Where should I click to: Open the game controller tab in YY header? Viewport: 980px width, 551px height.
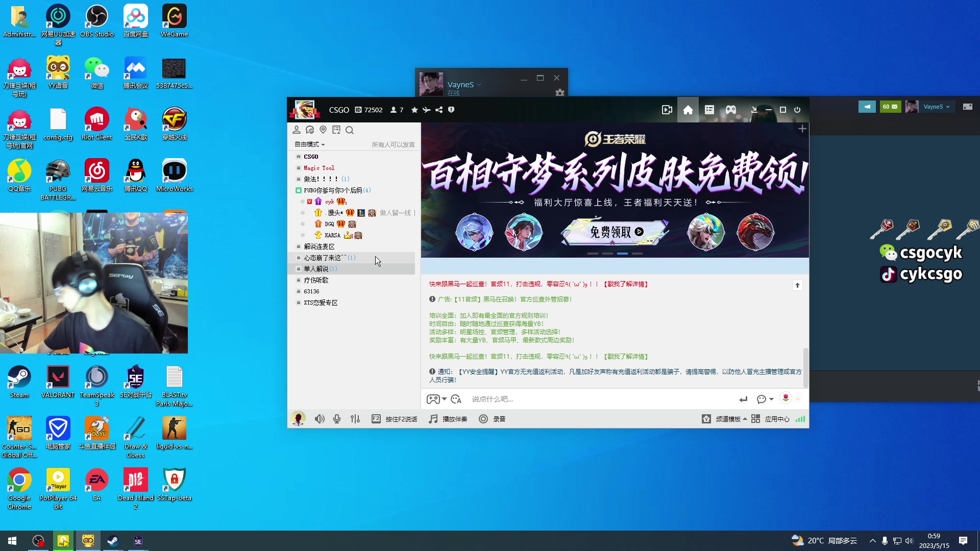pyautogui.click(x=731, y=110)
